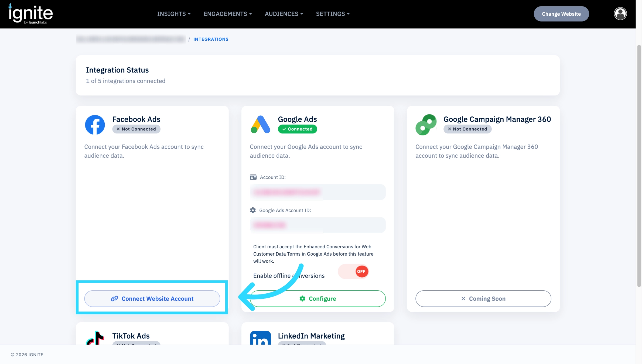Click the LinkedIn Marketing logo icon

(260, 338)
